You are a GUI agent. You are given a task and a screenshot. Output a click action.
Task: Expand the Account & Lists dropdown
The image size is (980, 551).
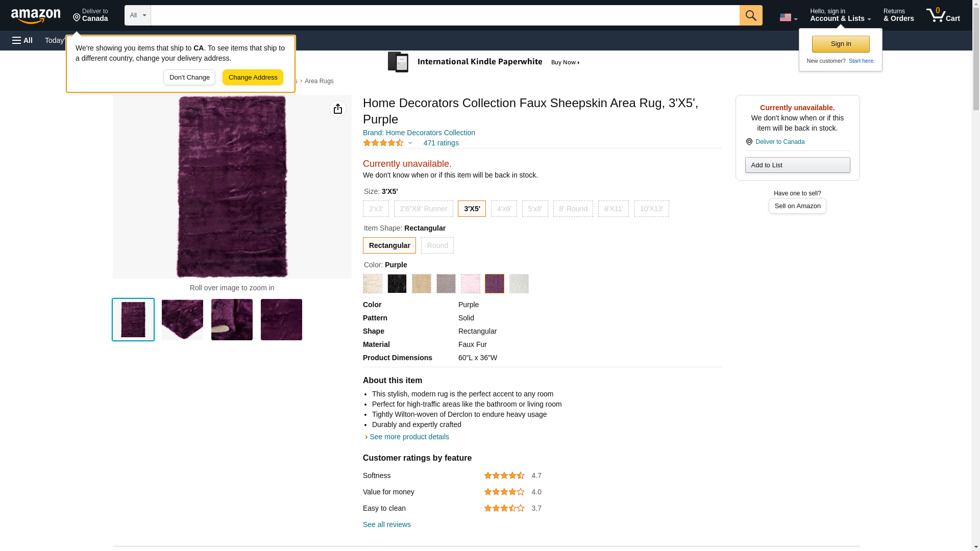pyautogui.click(x=840, y=15)
